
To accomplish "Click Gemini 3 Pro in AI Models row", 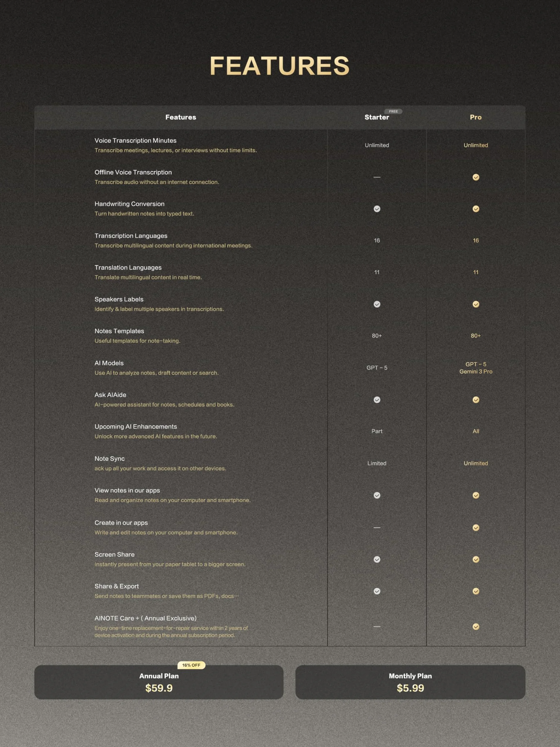I will point(475,371).
